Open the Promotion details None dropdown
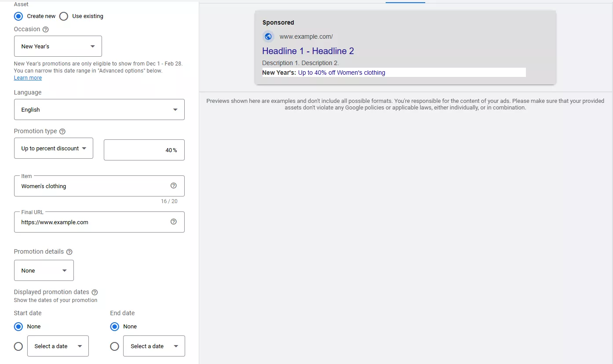This screenshot has width=613, height=364. (44, 270)
